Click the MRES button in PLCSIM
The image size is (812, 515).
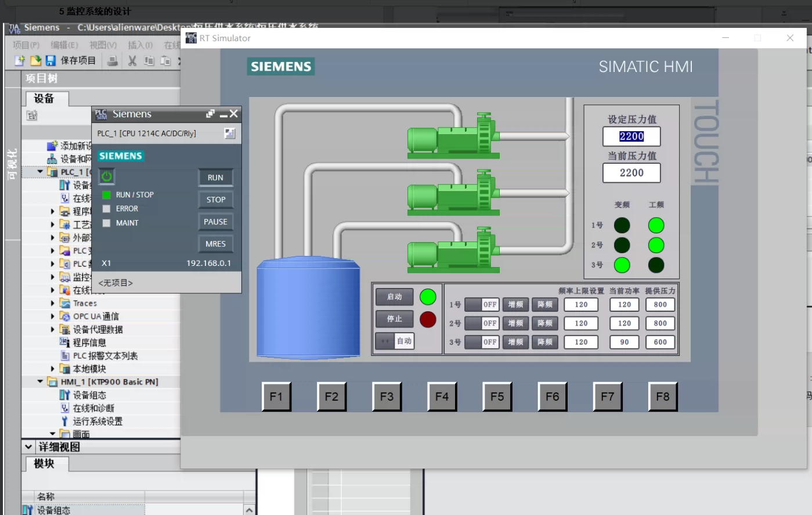pos(215,244)
